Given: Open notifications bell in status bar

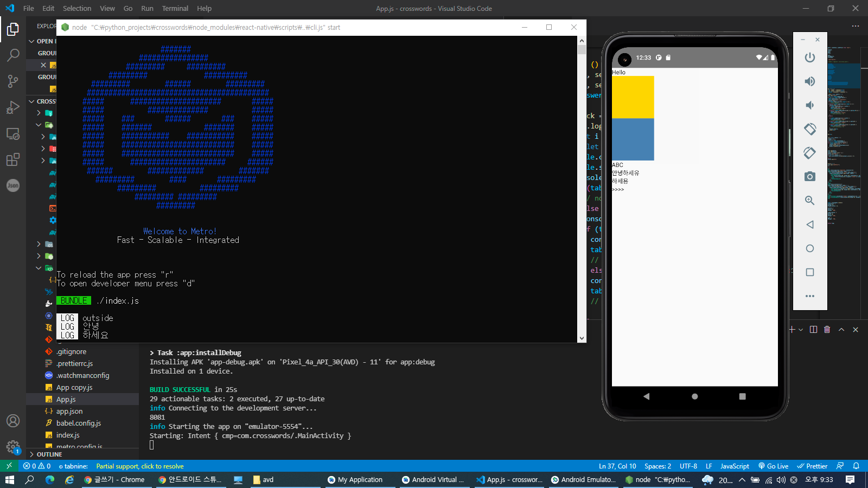Looking at the screenshot, I should 856,466.
